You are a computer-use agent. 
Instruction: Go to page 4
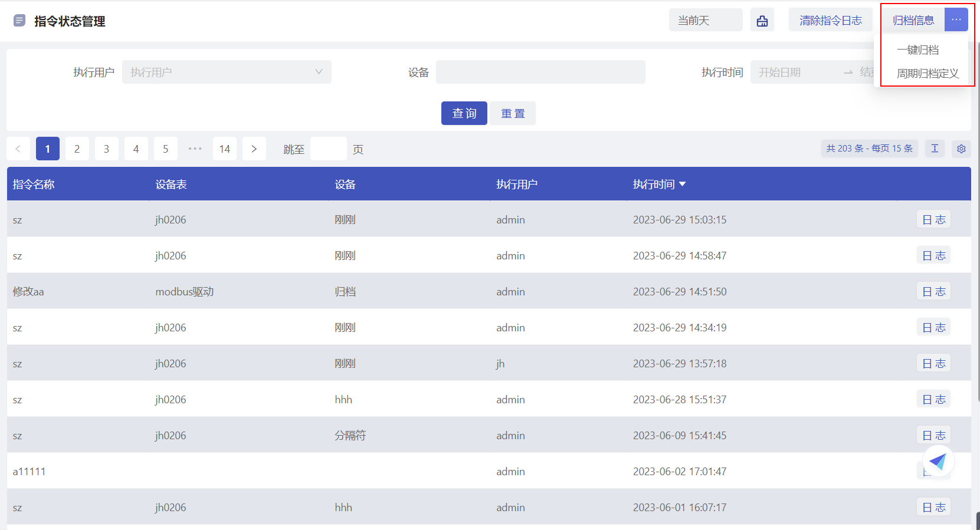(136, 149)
